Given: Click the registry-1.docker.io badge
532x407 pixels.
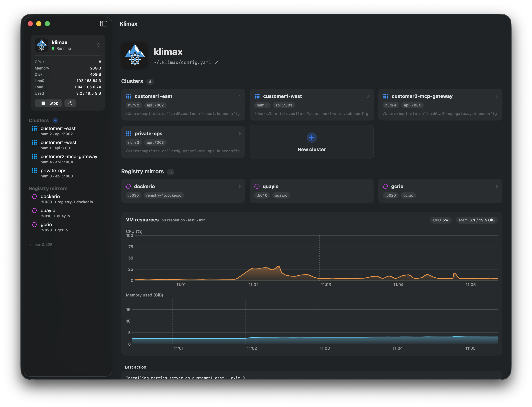Looking at the screenshot, I should (x=164, y=195).
